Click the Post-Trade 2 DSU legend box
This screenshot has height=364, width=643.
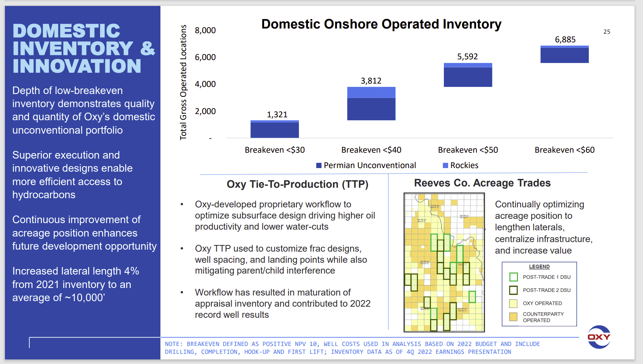point(513,290)
